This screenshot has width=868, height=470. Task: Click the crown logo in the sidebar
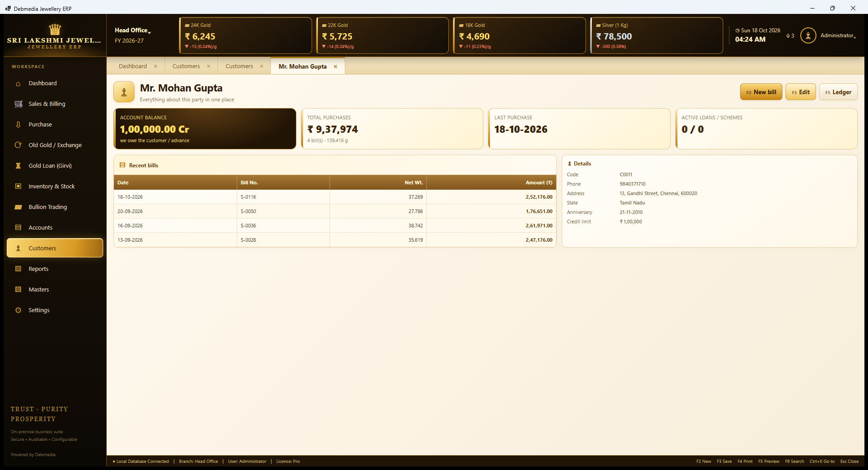point(55,29)
